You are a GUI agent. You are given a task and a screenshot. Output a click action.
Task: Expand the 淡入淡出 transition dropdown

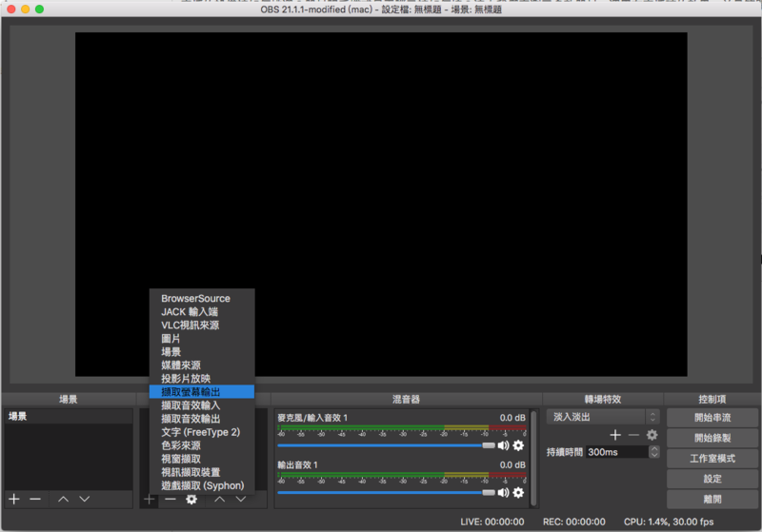point(652,417)
